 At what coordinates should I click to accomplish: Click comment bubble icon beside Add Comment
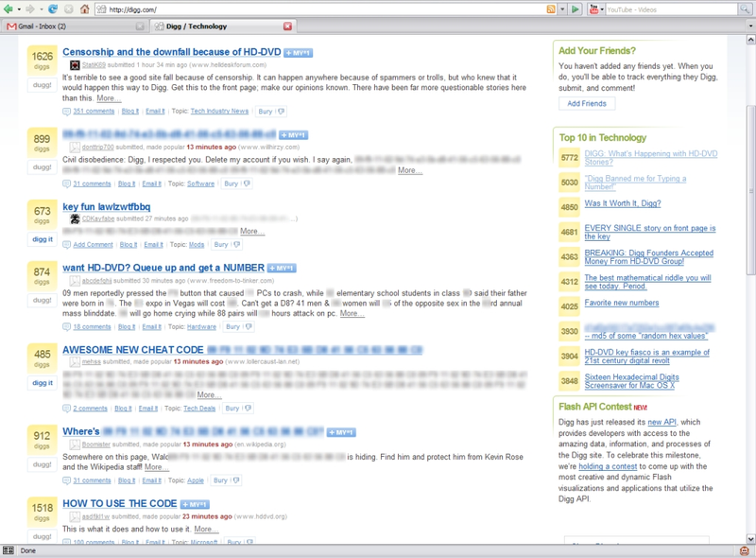[x=66, y=245]
